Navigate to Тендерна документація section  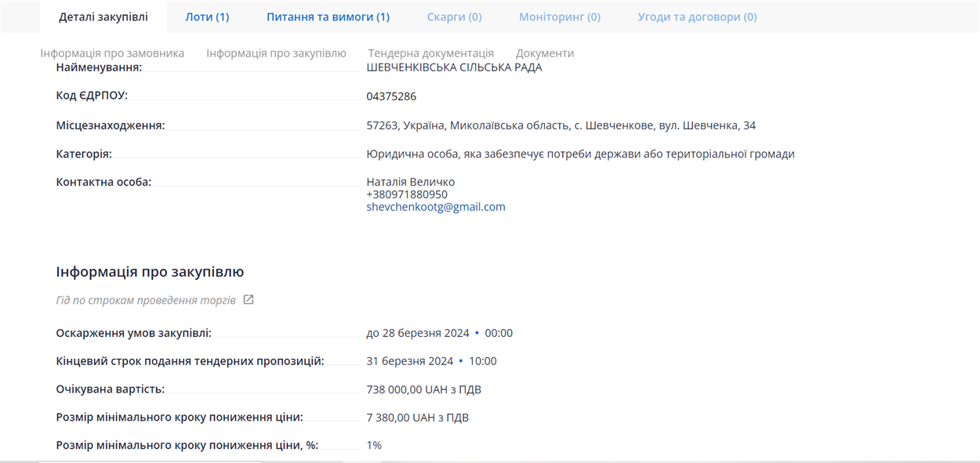(430, 53)
